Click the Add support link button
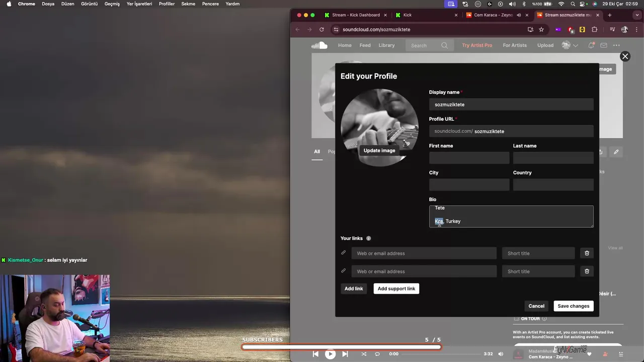 pyautogui.click(x=396, y=289)
